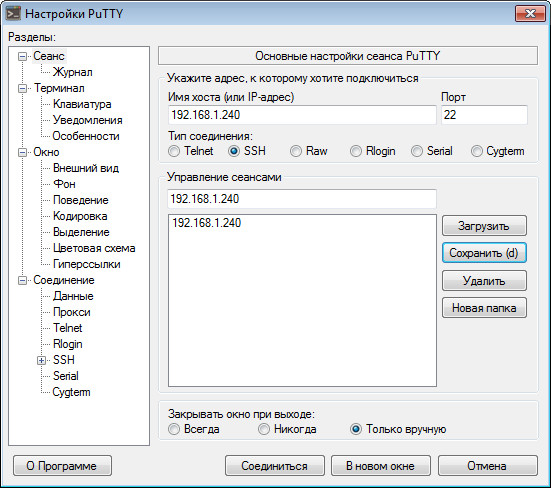Click the Соединиться button

[x=274, y=466]
